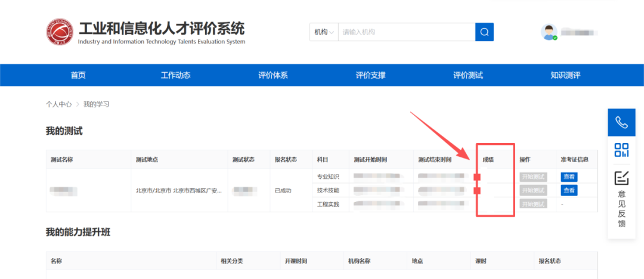Open the QR code icon

coord(621,150)
